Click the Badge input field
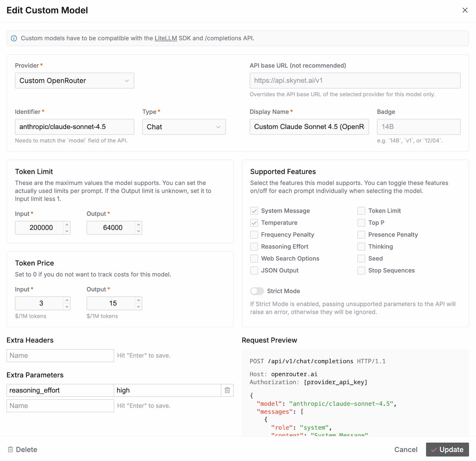 coord(418,127)
